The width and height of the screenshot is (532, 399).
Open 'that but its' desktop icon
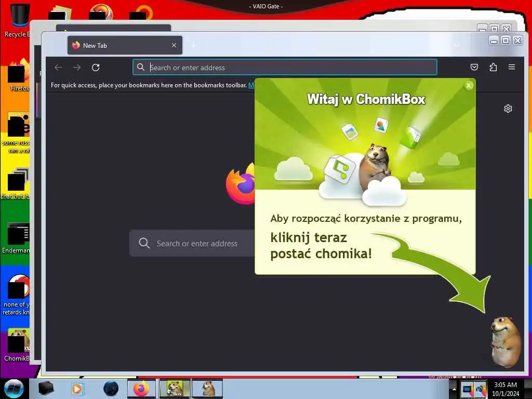[x=16, y=183]
